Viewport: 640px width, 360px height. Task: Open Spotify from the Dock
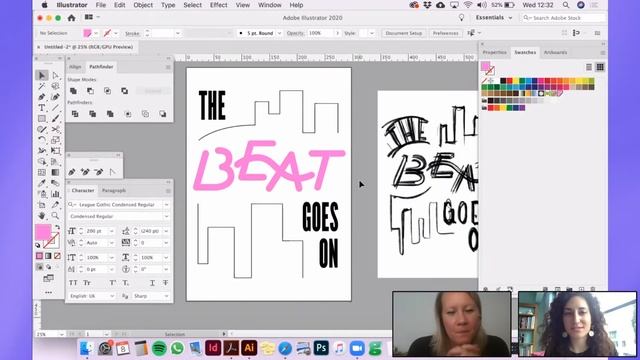coord(159,348)
